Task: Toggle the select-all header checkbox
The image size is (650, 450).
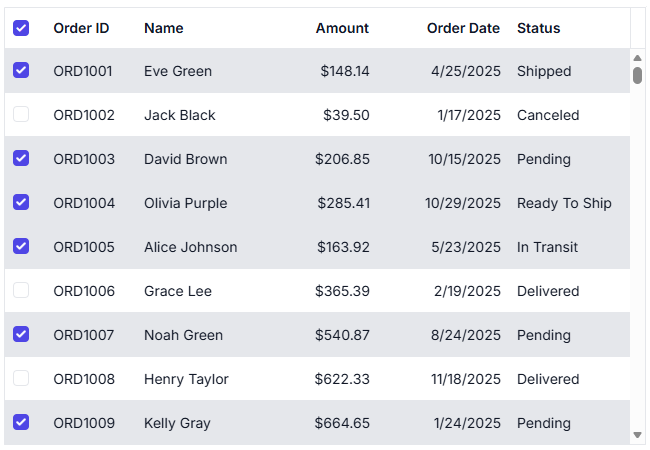Action: tap(21, 28)
